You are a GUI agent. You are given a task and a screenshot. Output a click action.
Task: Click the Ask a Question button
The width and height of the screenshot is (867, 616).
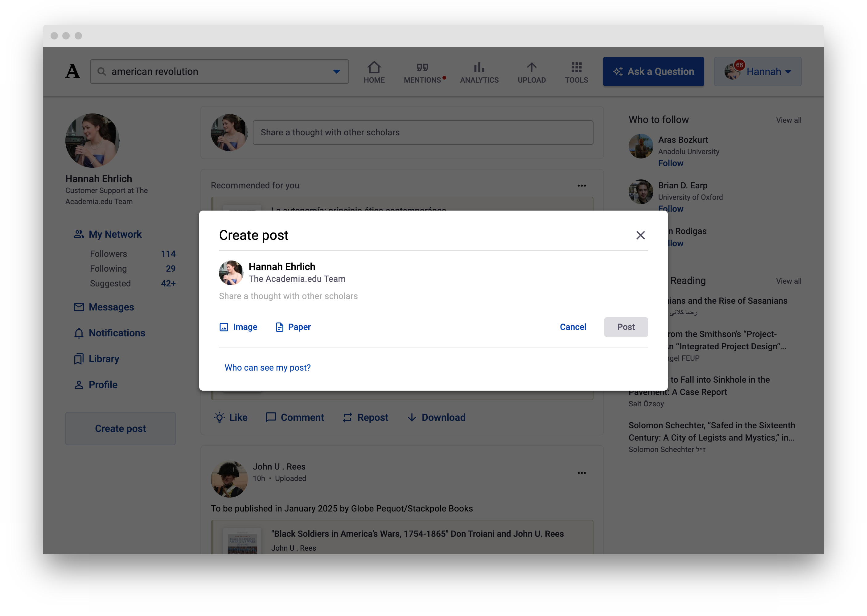coord(653,71)
